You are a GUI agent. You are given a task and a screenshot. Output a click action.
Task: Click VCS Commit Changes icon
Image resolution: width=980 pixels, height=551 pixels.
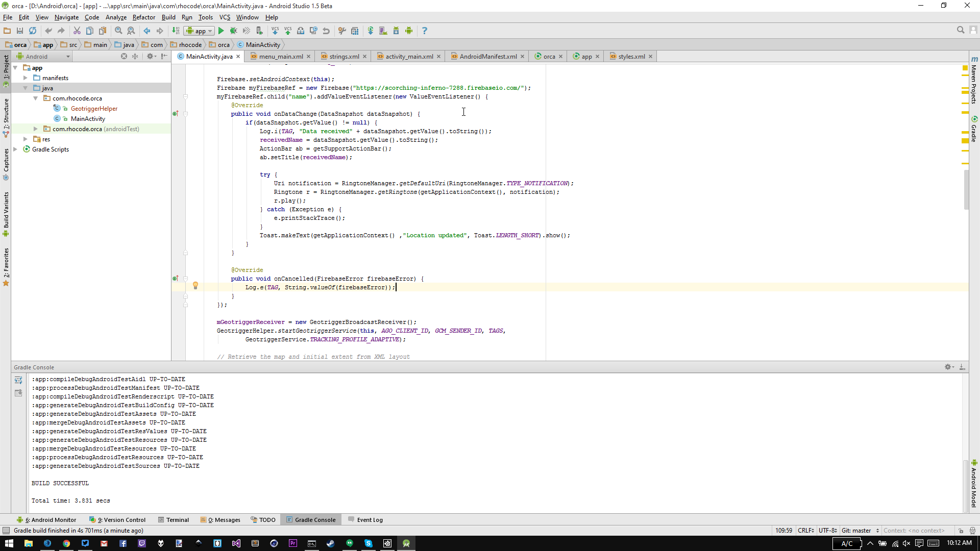(288, 31)
